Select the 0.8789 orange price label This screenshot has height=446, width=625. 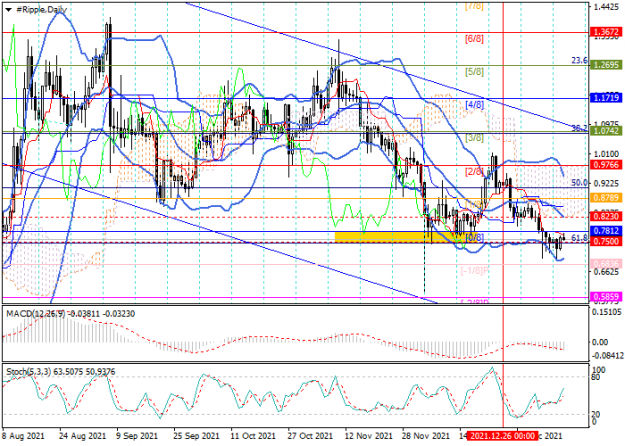605,198
